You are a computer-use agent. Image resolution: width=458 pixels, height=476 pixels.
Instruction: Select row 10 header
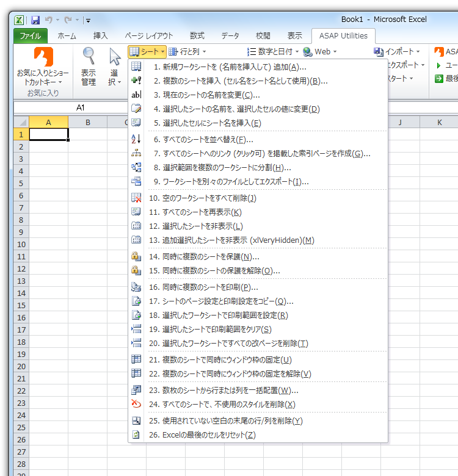pos(21,244)
